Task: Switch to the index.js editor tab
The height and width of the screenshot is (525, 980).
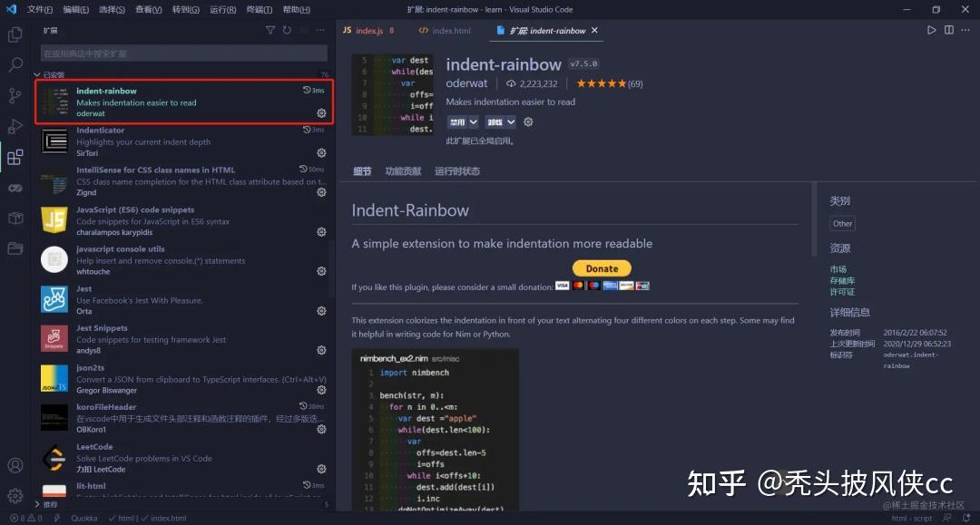Action: (x=368, y=30)
